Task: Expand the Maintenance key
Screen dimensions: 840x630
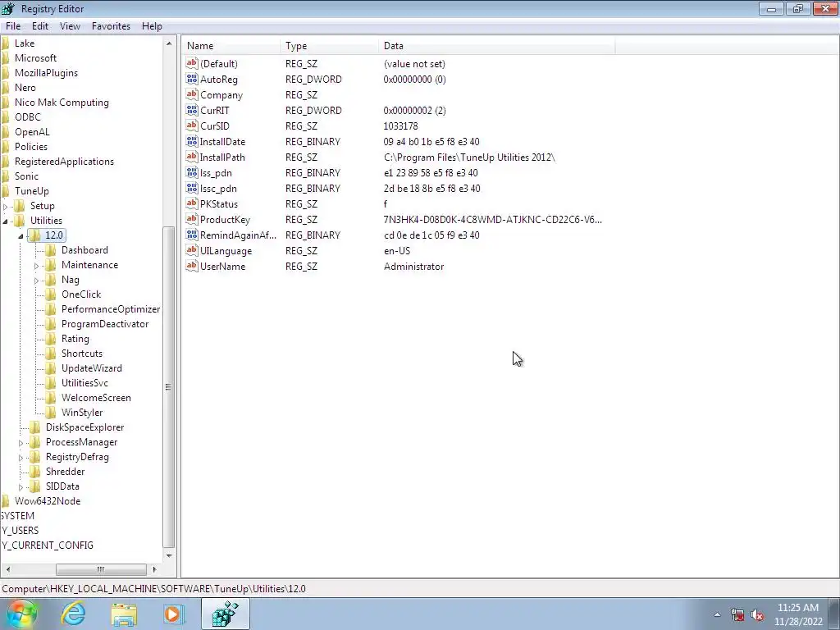Action: click(x=36, y=266)
